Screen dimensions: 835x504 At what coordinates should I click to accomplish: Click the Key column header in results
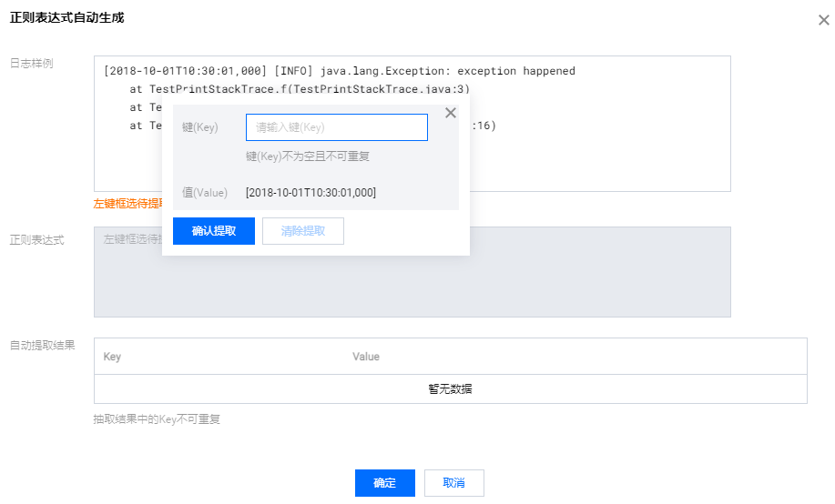tap(112, 357)
